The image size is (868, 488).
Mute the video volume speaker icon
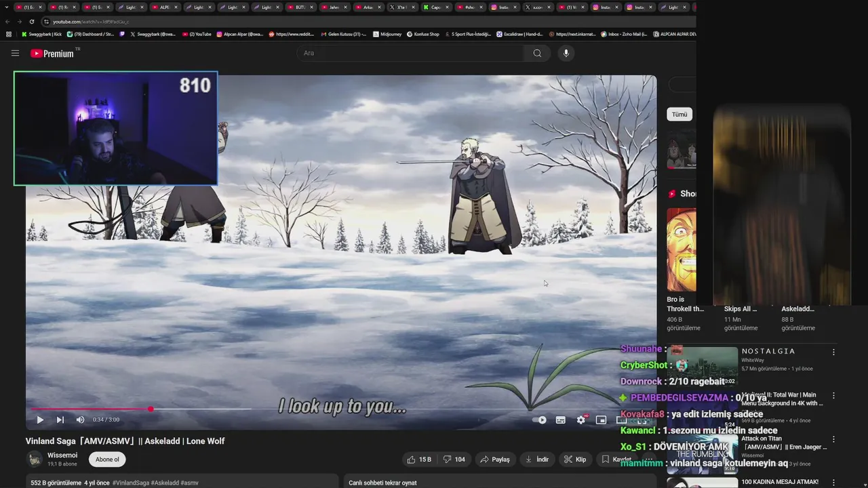pos(80,420)
